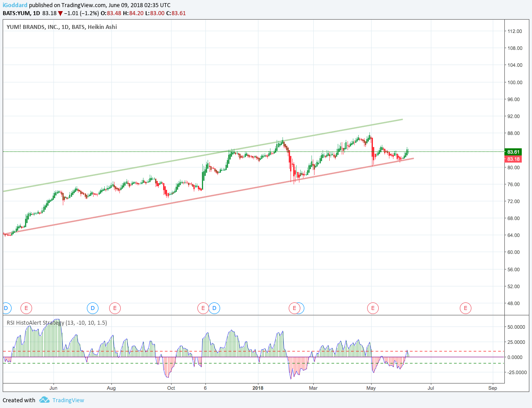Click the green 83.61 price label
Image resolution: width=532 pixels, height=408 pixels.
514,152
